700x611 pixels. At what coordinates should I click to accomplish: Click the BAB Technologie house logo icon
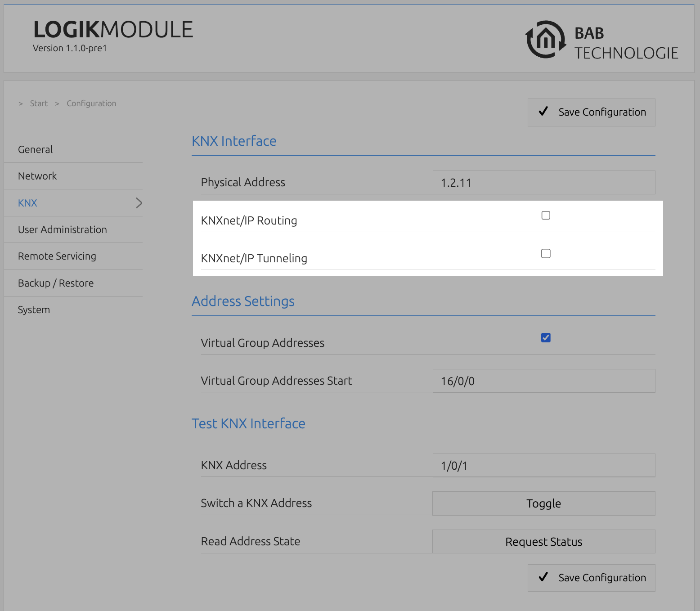click(546, 40)
